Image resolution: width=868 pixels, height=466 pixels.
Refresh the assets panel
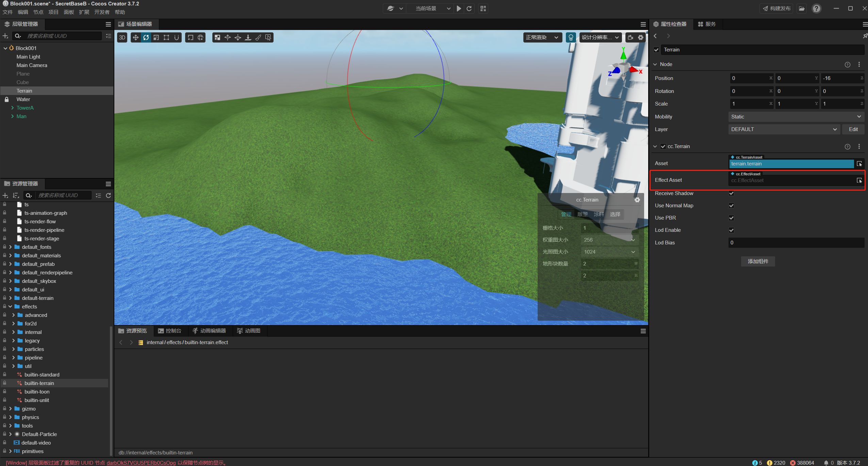[109, 195]
